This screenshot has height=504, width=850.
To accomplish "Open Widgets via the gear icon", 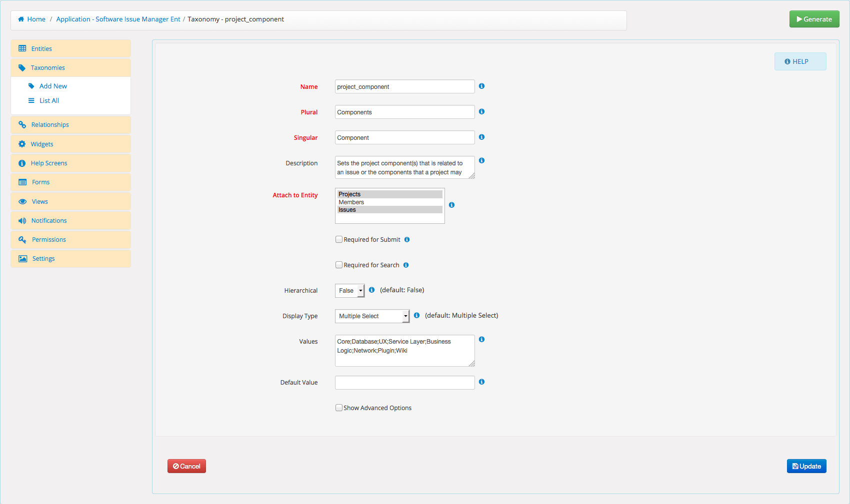I will tap(22, 144).
